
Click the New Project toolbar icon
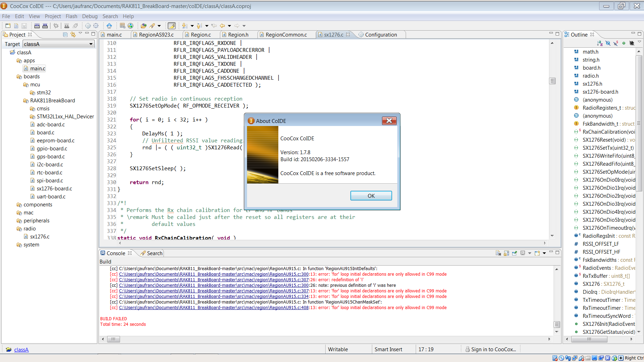(8, 26)
